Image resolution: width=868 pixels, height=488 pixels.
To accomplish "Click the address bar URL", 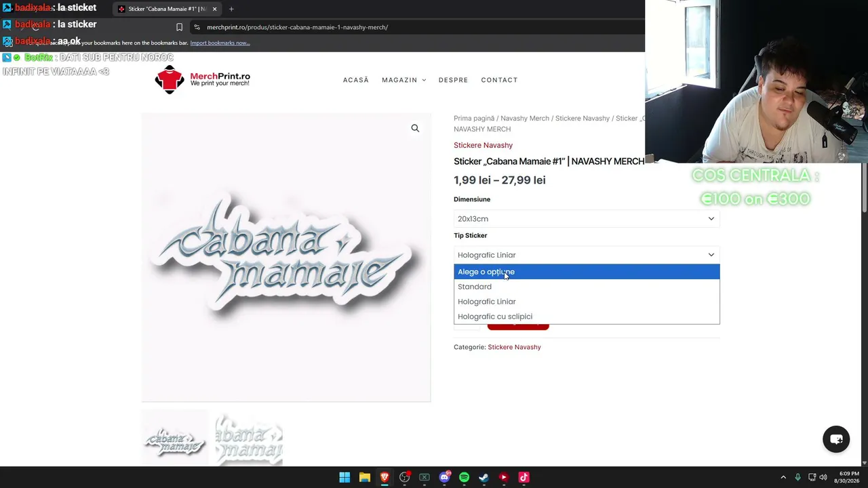I will [x=297, y=27].
